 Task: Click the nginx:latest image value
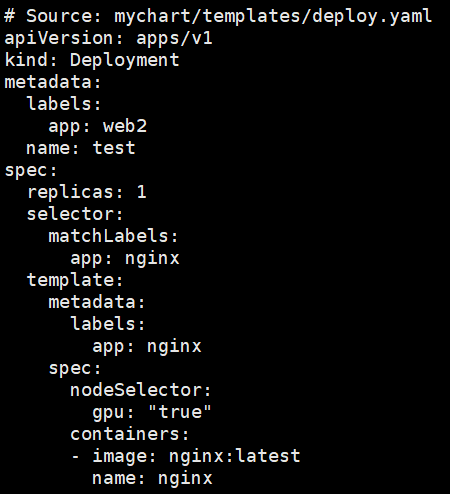235,456
